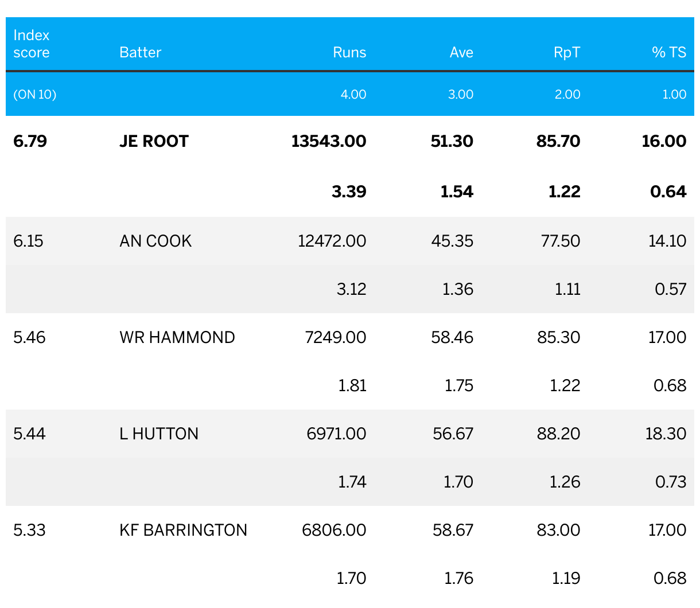This screenshot has width=700, height=608.
Task: Click the (ON 10) weighting label
Action: pos(35,94)
